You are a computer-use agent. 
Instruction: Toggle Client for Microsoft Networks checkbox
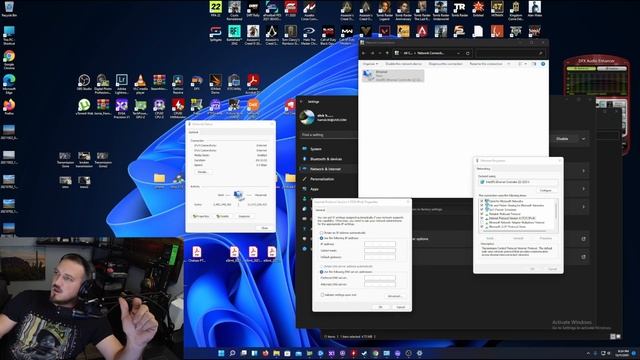482,201
